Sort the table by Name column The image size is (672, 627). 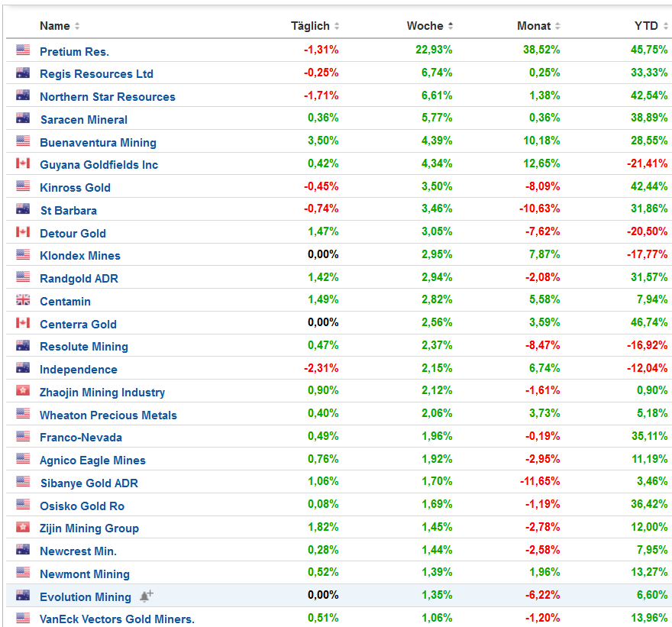[55, 26]
